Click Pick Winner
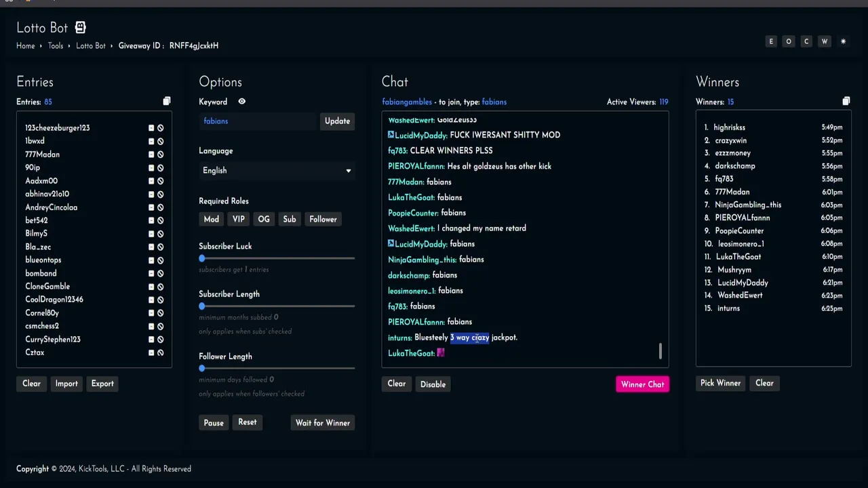The image size is (868, 488). [720, 383]
